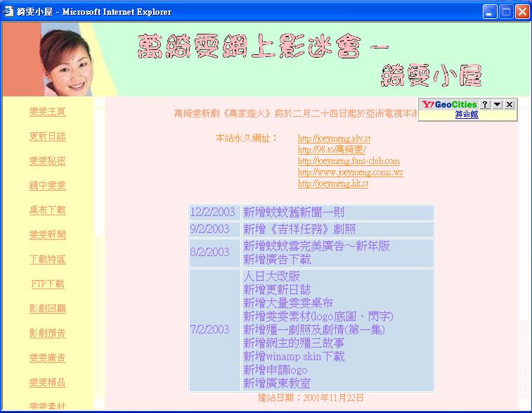This screenshot has width=532, height=413.
Task: Click the portrait photo in the banner
Action: click(x=66, y=61)
